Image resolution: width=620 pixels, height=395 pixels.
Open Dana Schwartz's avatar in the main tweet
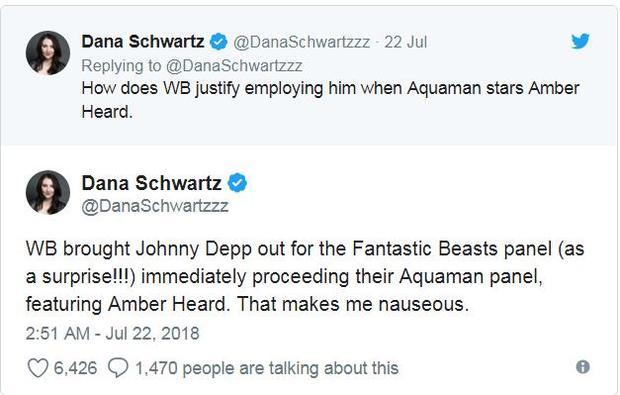[x=48, y=193]
